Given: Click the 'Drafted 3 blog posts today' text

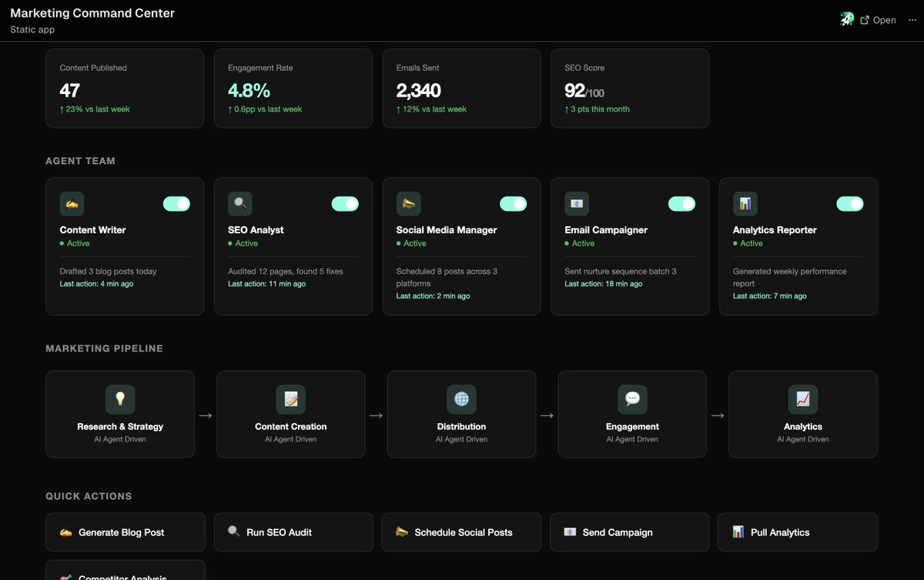Looking at the screenshot, I should pyautogui.click(x=109, y=271).
